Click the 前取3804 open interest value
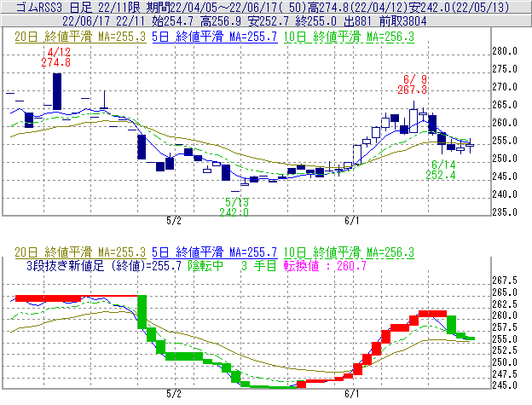Viewport: 532px width, 405px height. [x=402, y=21]
